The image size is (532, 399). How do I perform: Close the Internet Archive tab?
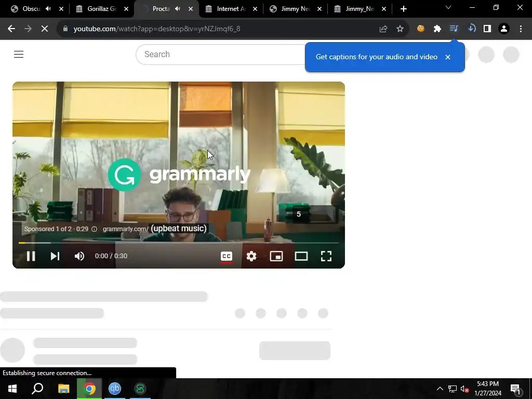[255, 9]
